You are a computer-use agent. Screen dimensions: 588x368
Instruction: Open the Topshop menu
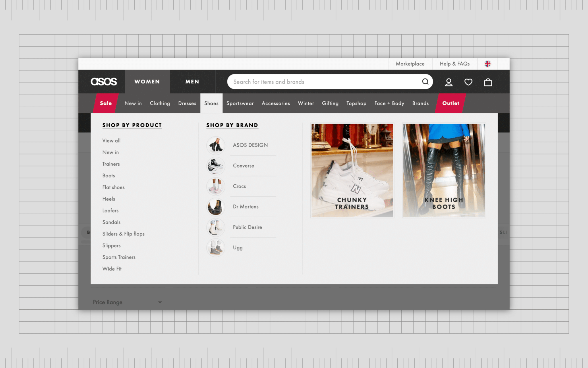click(x=356, y=103)
